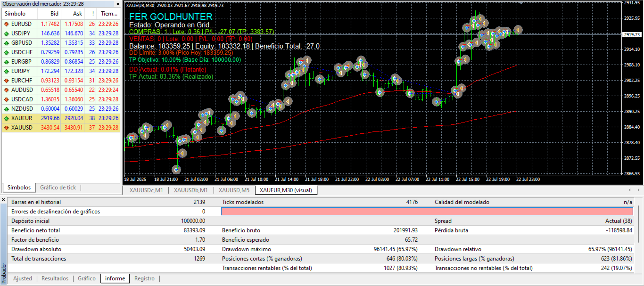Image resolution: width=644 pixels, height=286 pixels.
Task: Click XAUUSD bid 3430.54
Action: click(x=50, y=128)
